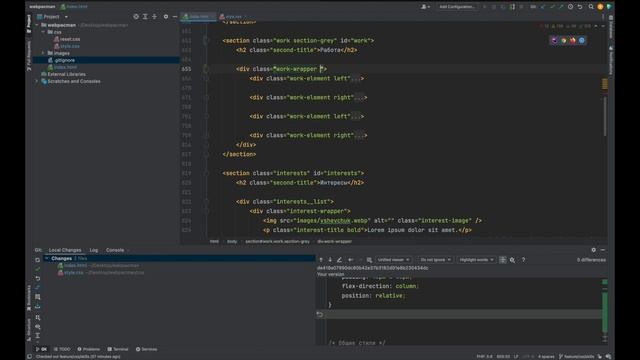Open page in Firefox browser icon
Image resolution: width=640 pixels, height=360 pixels.
click(573, 40)
